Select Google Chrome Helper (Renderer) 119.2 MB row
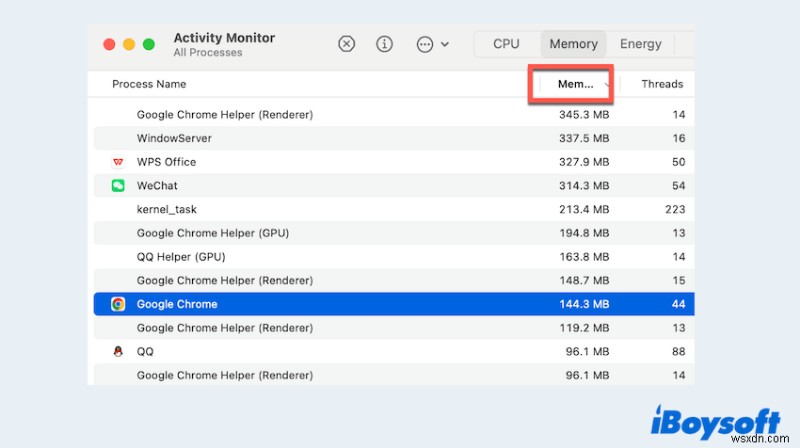The height and width of the screenshot is (448, 800). pyautogui.click(x=394, y=328)
